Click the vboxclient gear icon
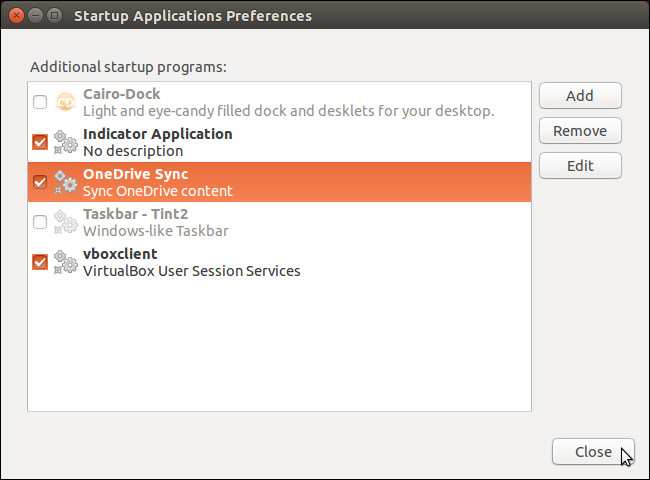The height and width of the screenshot is (480, 650). pos(65,262)
